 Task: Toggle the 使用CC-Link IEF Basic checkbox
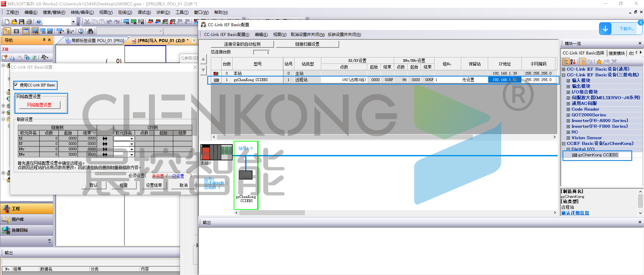(16, 85)
